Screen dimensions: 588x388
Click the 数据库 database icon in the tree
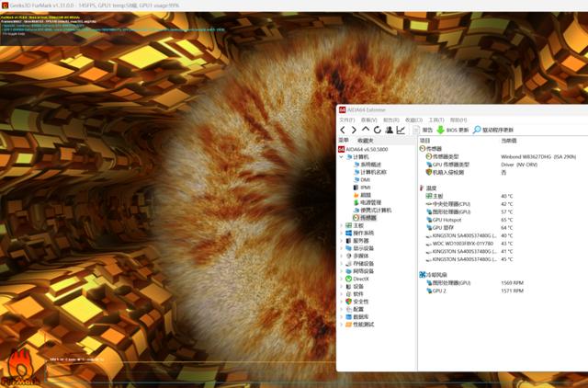tap(349, 316)
